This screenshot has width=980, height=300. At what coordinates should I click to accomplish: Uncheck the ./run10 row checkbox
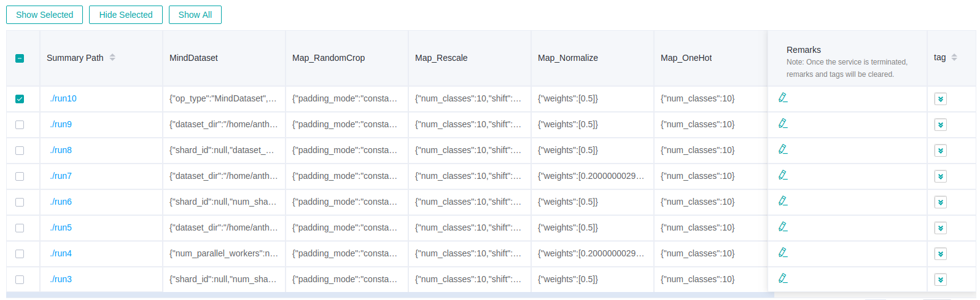pyautogui.click(x=20, y=99)
